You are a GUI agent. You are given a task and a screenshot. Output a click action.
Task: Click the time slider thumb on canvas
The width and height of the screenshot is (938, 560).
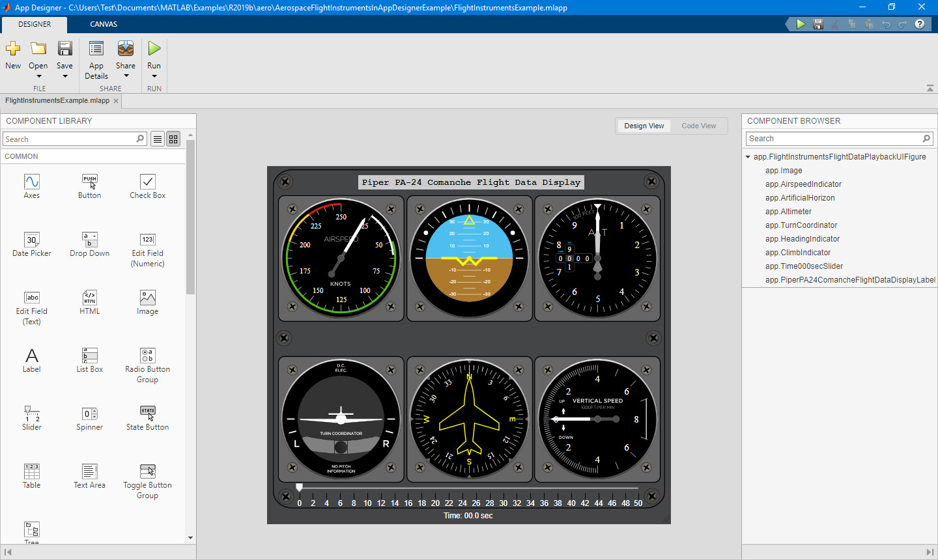pyautogui.click(x=300, y=487)
